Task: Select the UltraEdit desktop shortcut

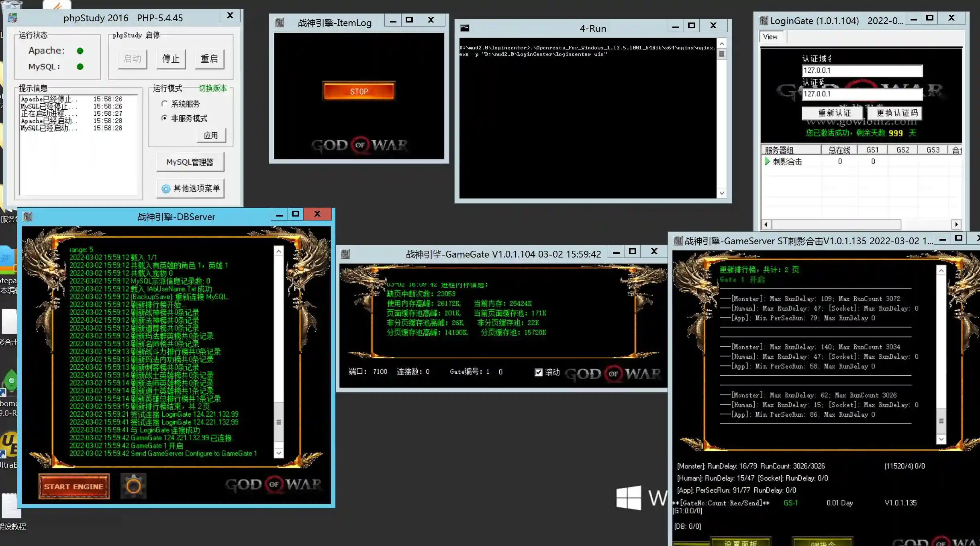Action: tap(9, 445)
